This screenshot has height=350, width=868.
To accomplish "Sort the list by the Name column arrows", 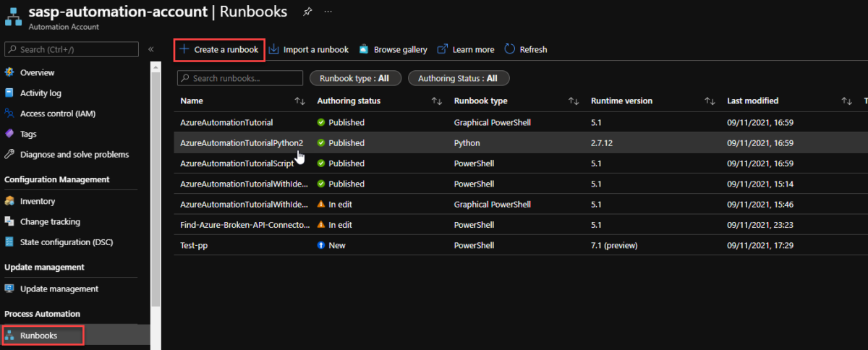I will coord(299,101).
